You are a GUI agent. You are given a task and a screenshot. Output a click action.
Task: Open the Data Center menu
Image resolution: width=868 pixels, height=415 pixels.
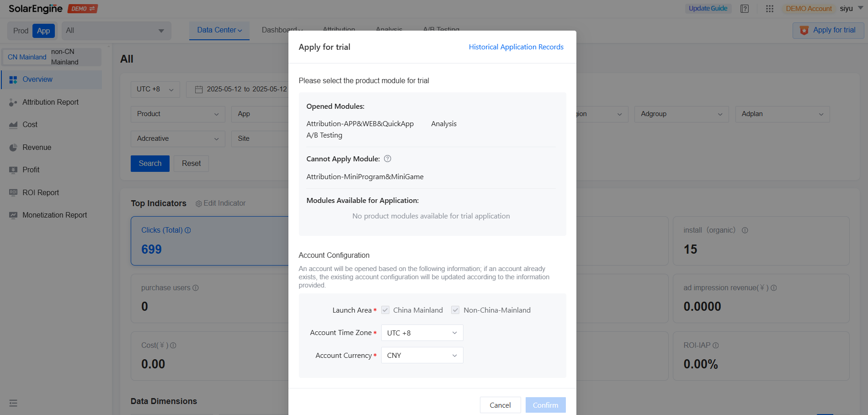coord(219,30)
